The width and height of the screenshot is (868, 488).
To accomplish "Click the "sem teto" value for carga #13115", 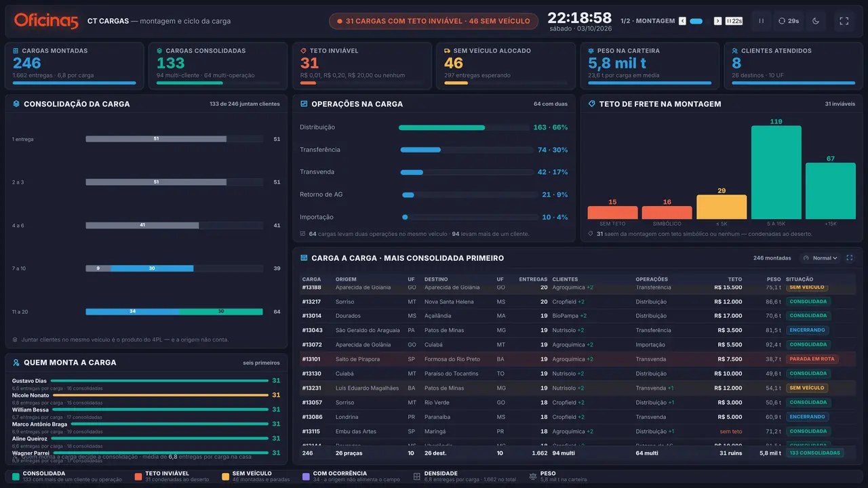I will pyautogui.click(x=731, y=431).
